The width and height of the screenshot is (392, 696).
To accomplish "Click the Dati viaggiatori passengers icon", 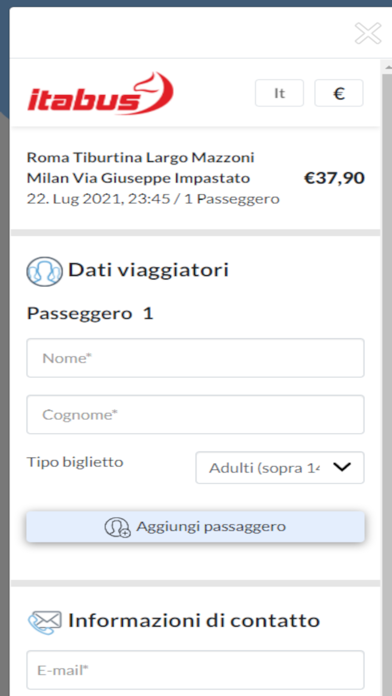I will click(44, 271).
